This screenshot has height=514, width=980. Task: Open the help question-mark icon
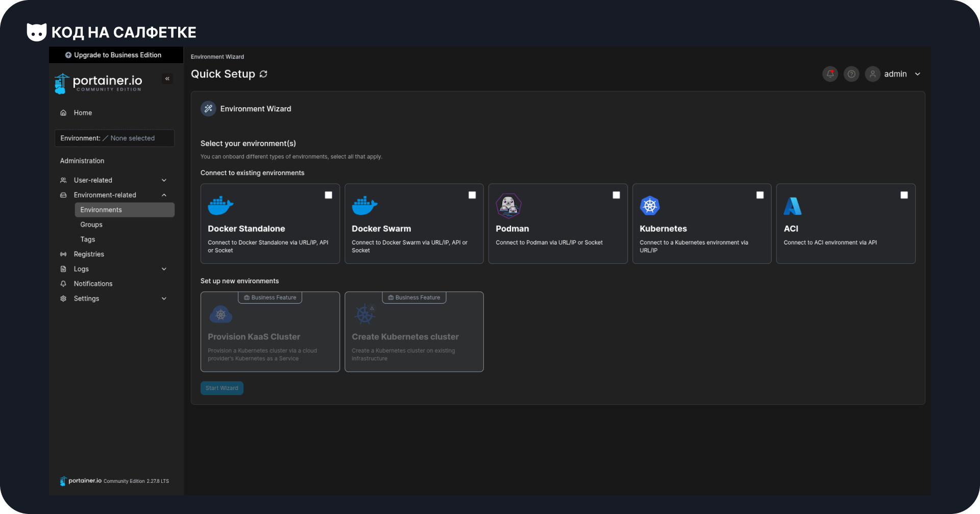tap(851, 74)
